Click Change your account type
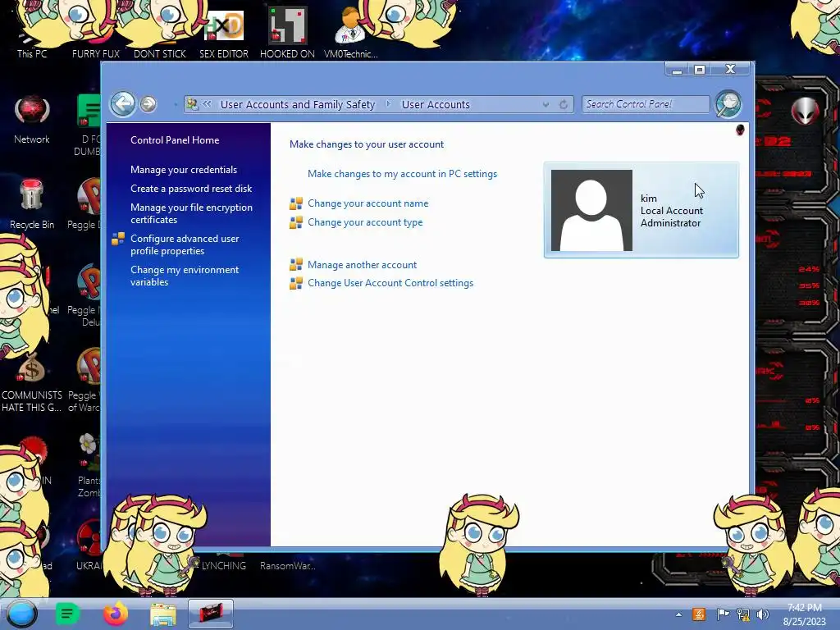Image resolution: width=840 pixels, height=630 pixels. pos(365,221)
